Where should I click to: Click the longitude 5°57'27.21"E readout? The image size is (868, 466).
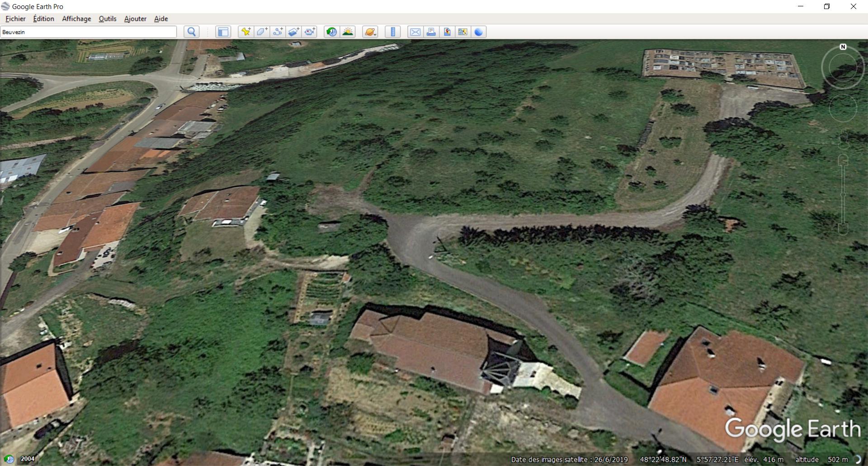coord(717,459)
